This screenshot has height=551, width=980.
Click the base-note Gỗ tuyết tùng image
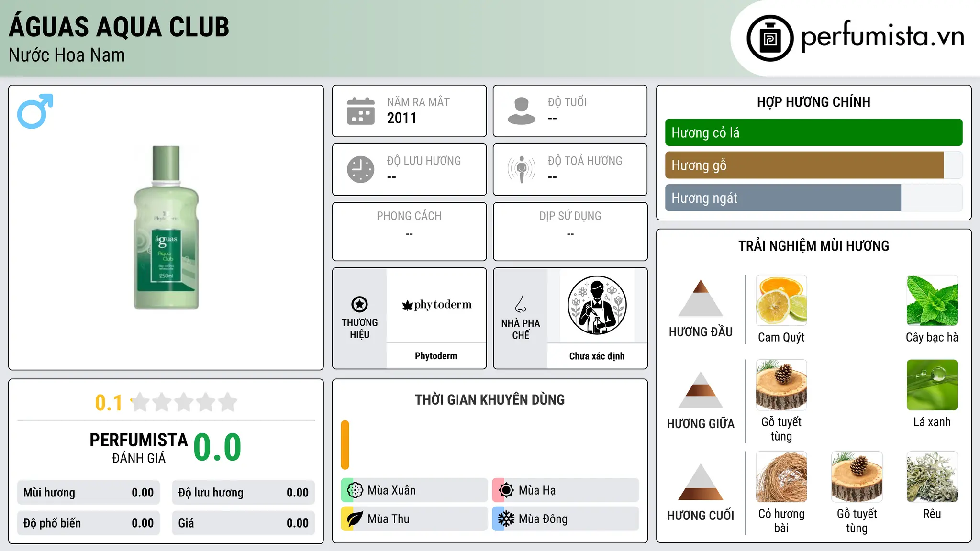[857, 476]
